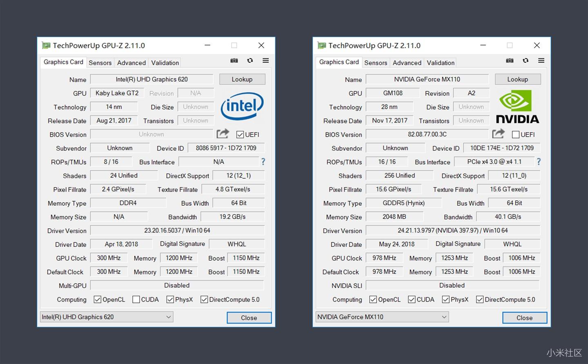The width and height of the screenshot is (588, 364).
Task: Click the 256 Unified shaders value
Action: click(x=399, y=175)
